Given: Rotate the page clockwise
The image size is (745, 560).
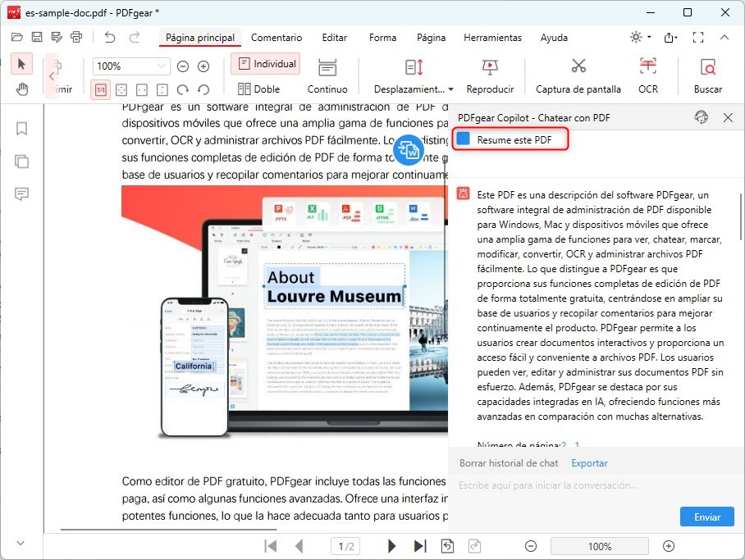Looking at the screenshot, I should 182,89.
